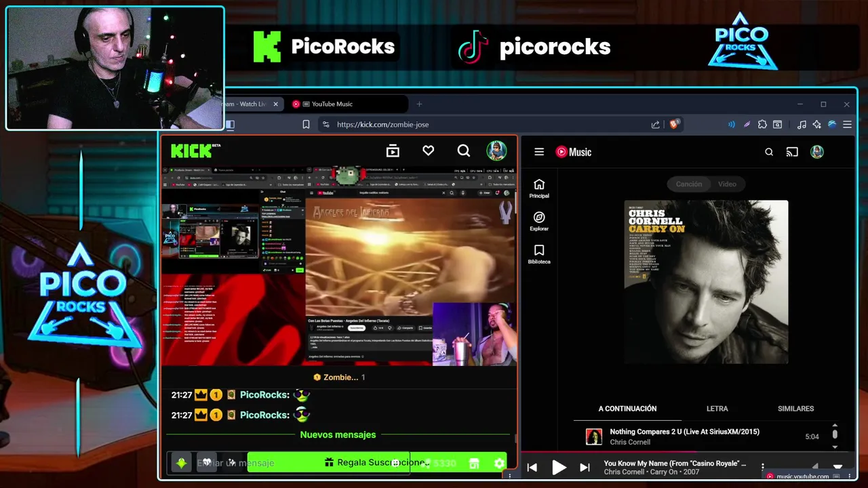Open Kick browse streams icon
The image size is (868, 488).
(x=393, y=151)
